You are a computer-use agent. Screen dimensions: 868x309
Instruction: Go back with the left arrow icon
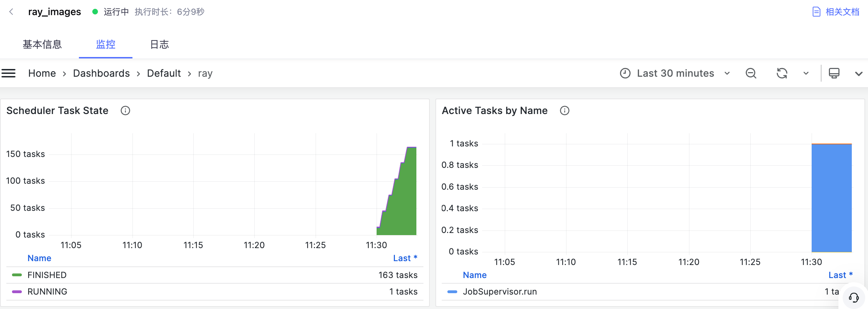point(11,12)
